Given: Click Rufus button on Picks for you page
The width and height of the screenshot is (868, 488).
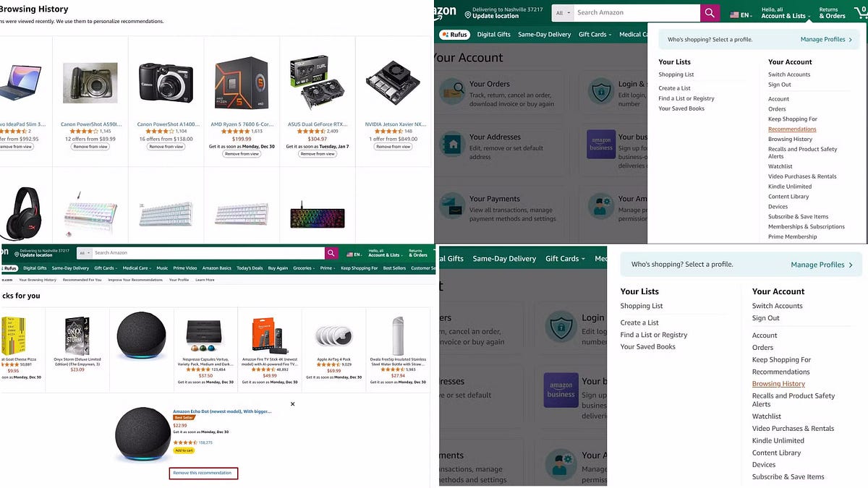Looking at the screenshot, I should 9,268.
